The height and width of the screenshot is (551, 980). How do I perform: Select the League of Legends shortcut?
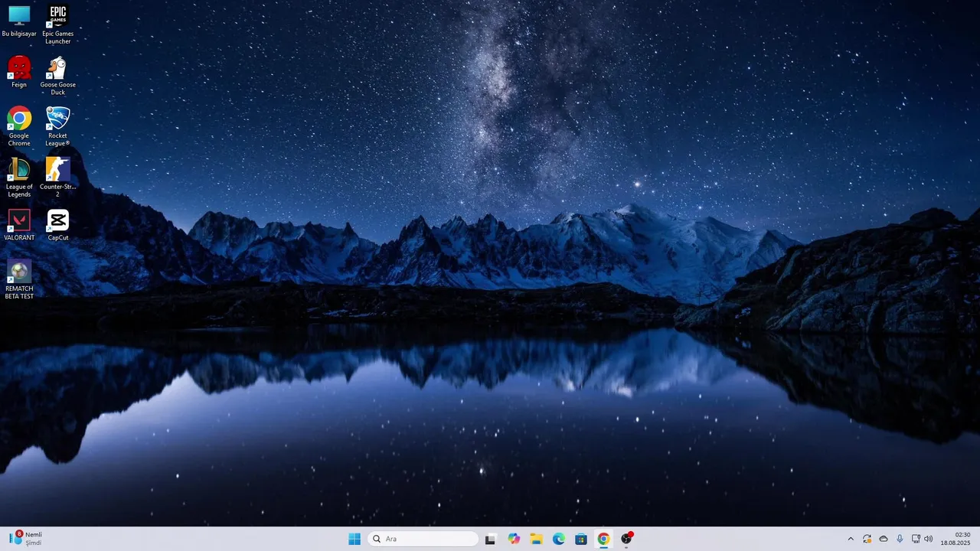(x=19, y=178)
